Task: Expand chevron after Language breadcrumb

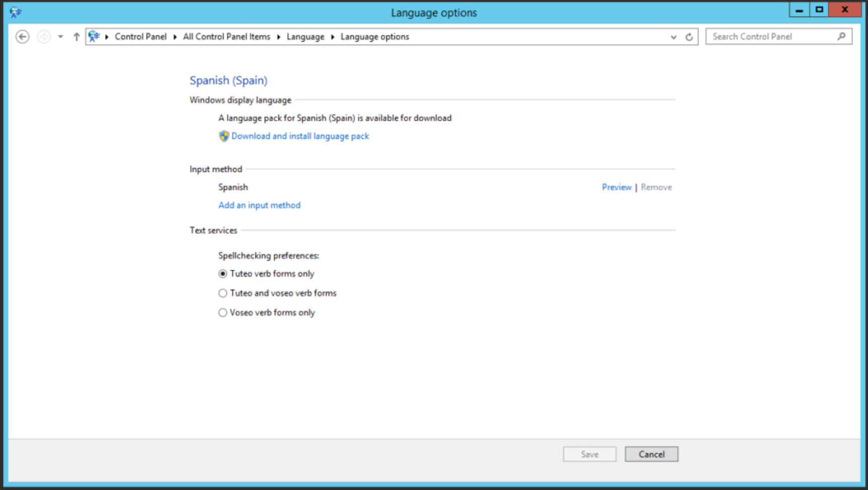Action: (x=332, y=37)
